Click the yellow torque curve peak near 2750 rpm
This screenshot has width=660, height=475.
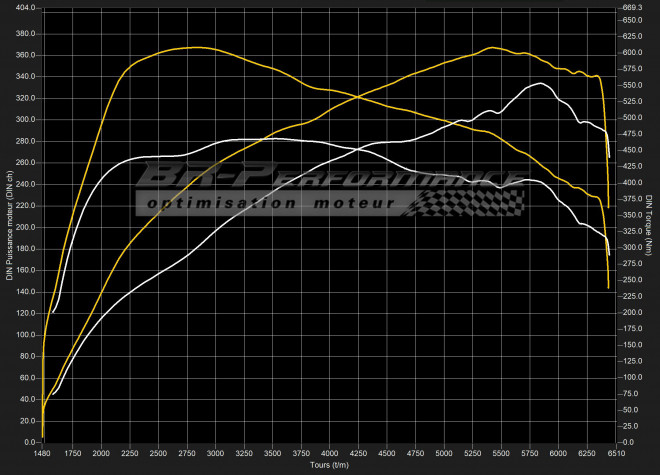(195, 47)
